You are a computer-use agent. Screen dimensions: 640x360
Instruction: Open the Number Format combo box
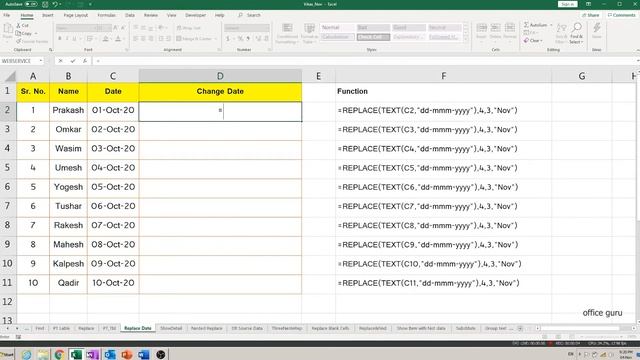tap(247, 28)
